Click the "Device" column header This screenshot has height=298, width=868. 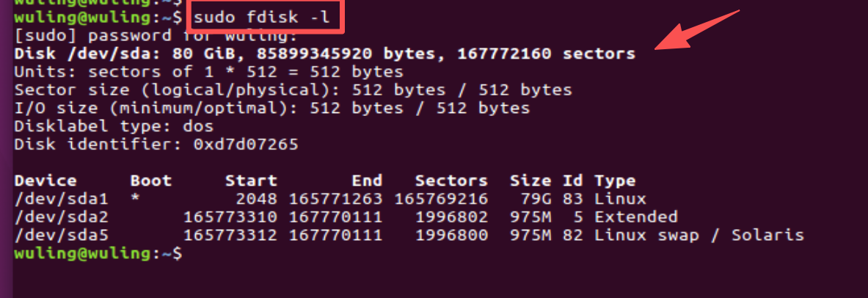[45, 181]
